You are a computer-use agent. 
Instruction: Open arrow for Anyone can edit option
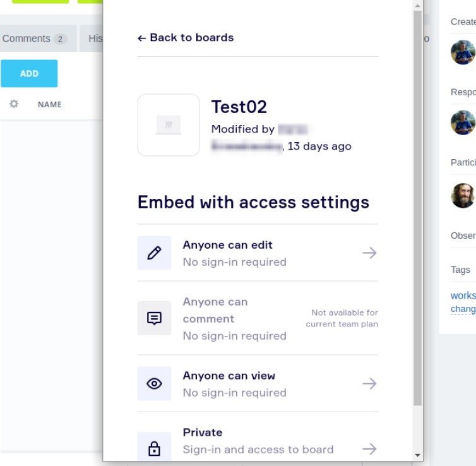369,253
